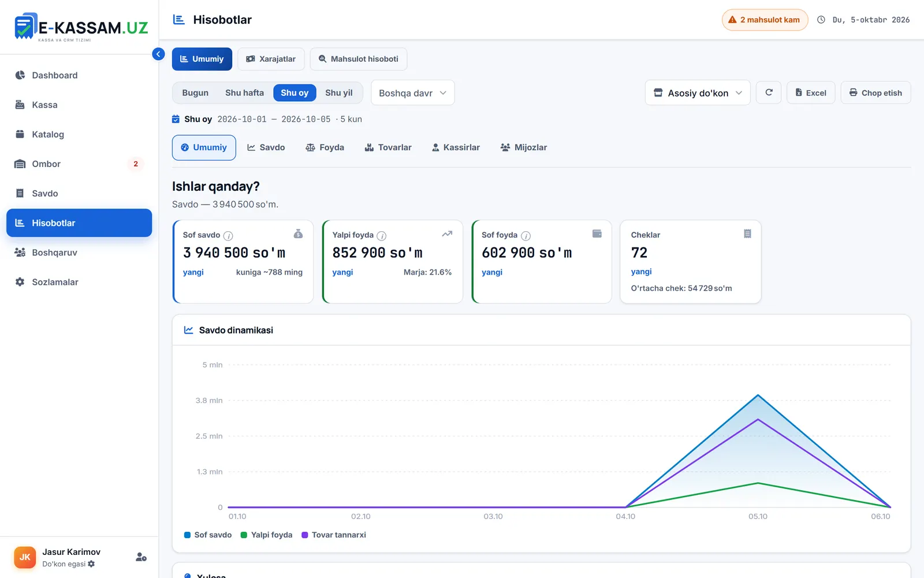Open Dashboard in the sidebar
Image resolution: width=924 pixels, height=578 pixels.
[x=79, y=75]
